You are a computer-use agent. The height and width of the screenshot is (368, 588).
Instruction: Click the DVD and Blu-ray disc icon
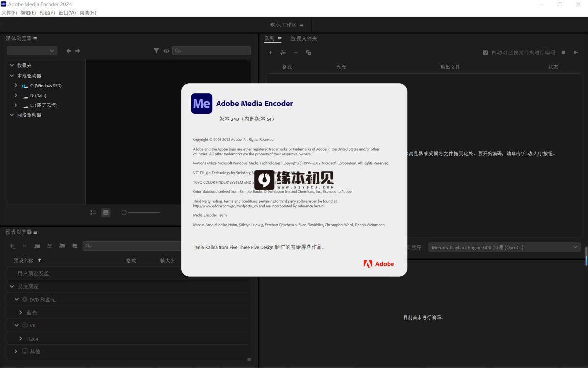coord(25,299)
